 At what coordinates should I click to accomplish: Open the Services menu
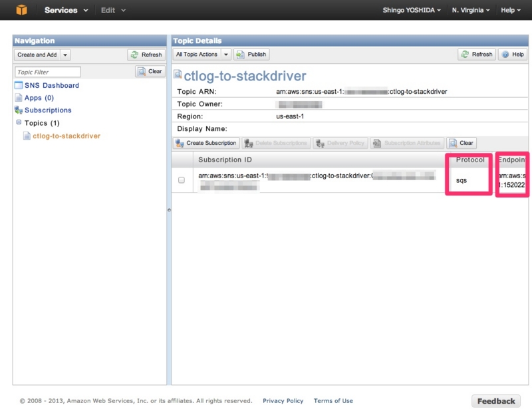66,10
